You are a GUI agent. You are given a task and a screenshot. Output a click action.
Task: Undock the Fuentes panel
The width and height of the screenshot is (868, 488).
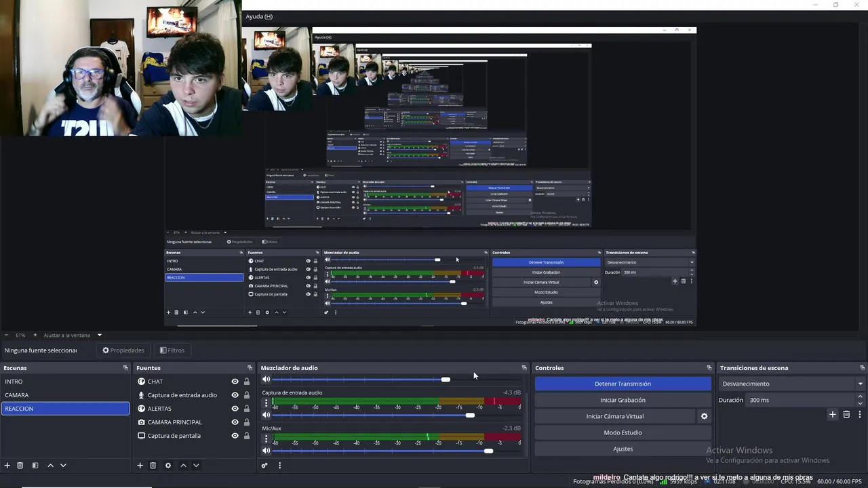[248, 368]
